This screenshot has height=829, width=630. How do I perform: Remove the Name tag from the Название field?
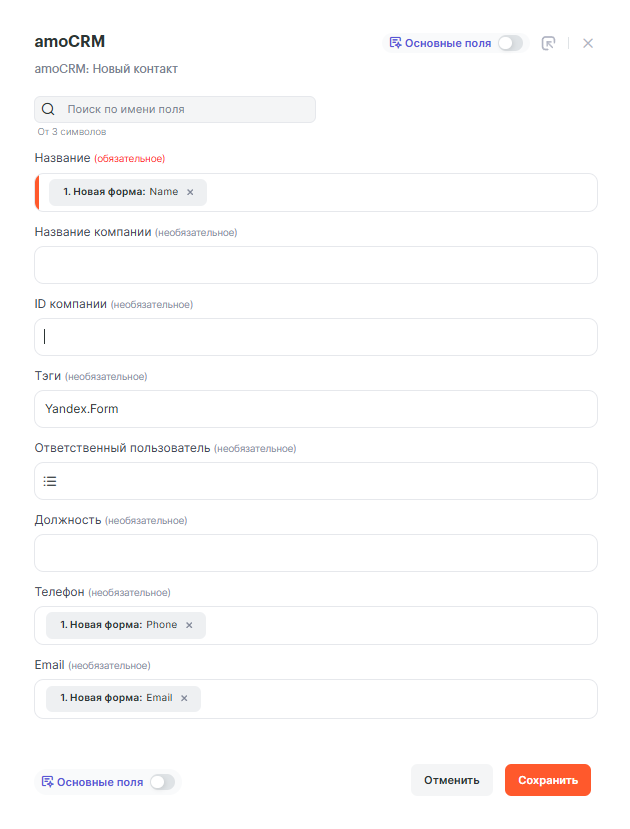pyautogui.click(x=190, y=192)
